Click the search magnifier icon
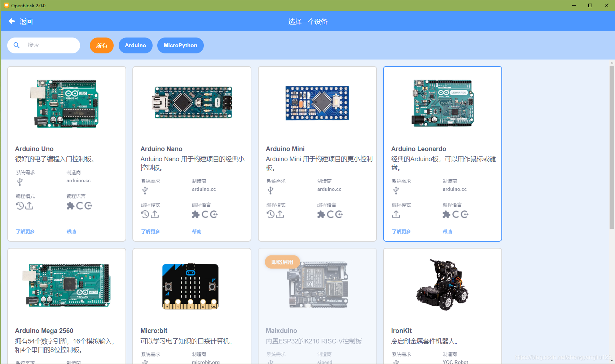Image resolution: width=615 pixels, height=364 pixels. tap(17, 45)
